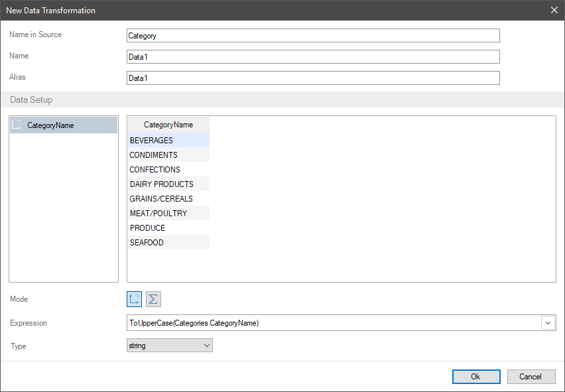Open the Type string dropdown

[169, 346]
